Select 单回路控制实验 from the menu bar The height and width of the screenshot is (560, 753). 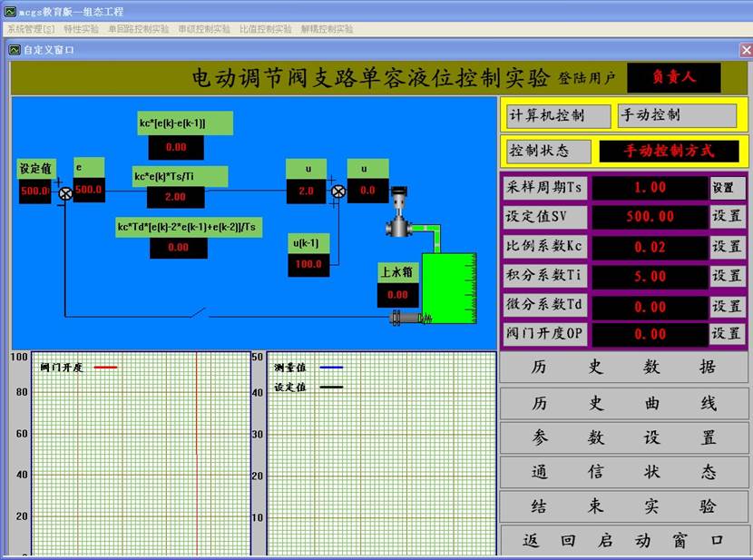click(x=139, y=29)
